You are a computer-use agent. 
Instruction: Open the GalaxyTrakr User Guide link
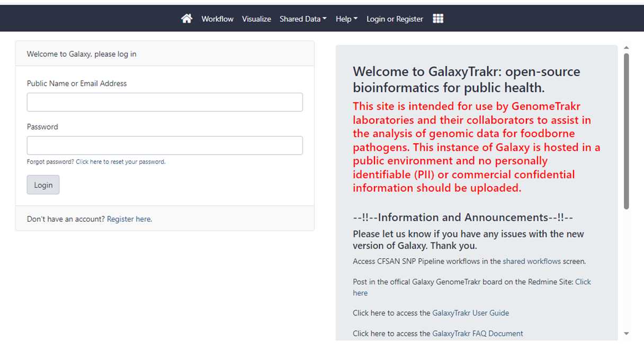(x=470, y=313)
